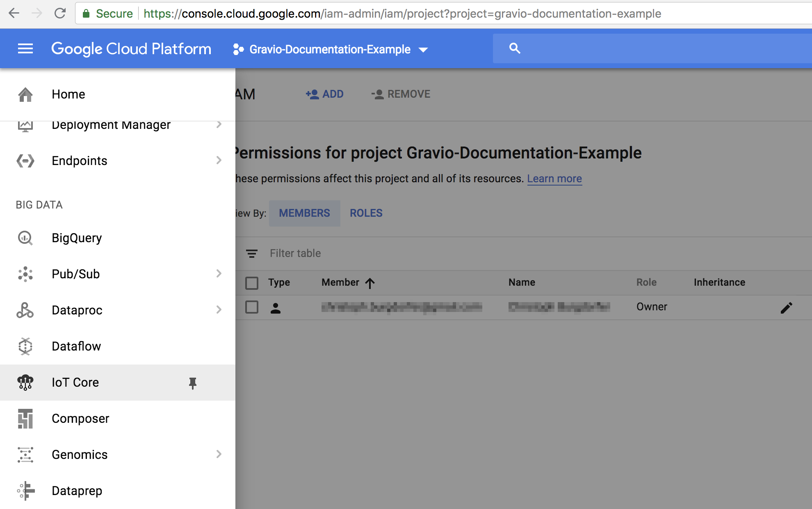The width and height of the screenshot is (812, 509).
Task: Click the Endpoints icon in sidebar
Action: [x=25, y=160]
